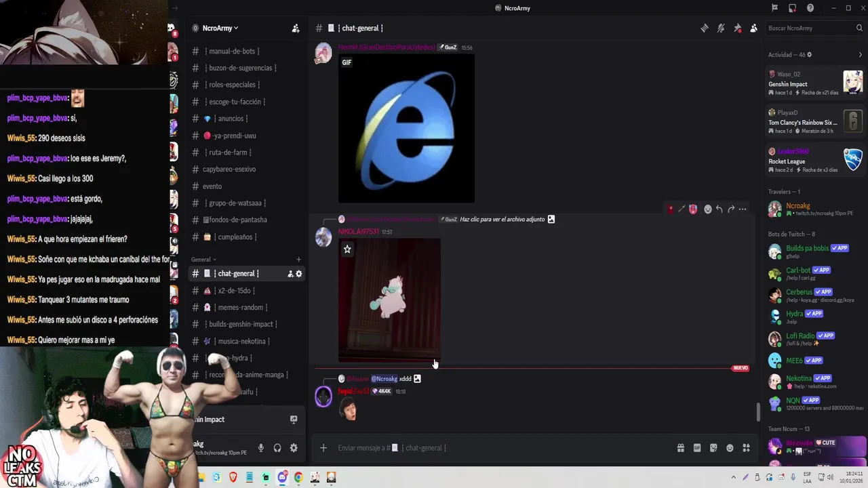Open chat-general channel settings gear

pyautogui.click(x=299, y=274)
